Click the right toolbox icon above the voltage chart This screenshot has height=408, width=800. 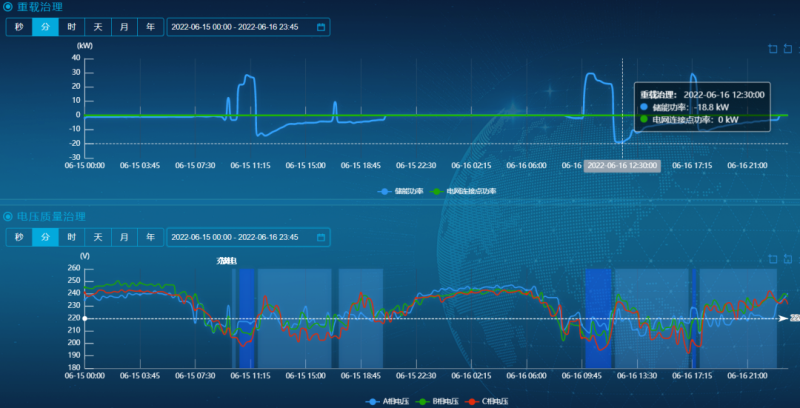(786, 259)
